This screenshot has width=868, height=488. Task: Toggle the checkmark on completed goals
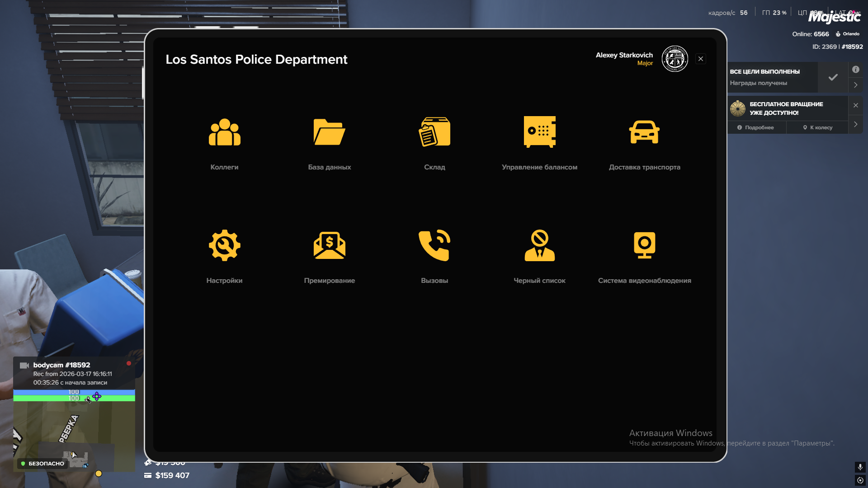833,77
